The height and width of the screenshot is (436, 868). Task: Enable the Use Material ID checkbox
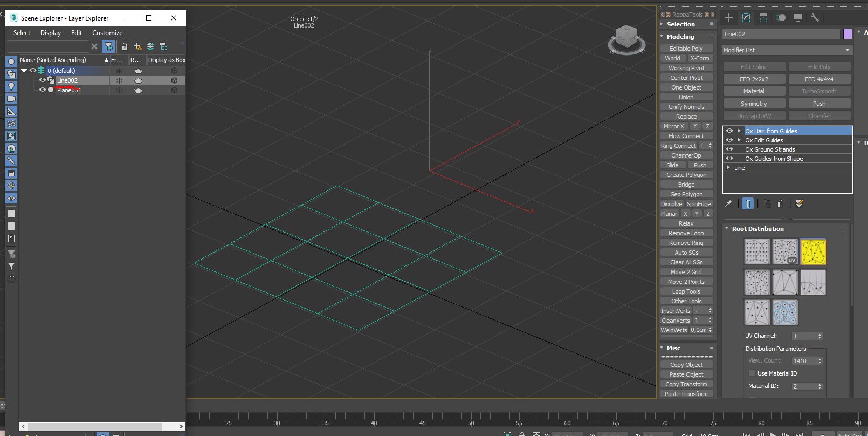(x=752, y=373)
